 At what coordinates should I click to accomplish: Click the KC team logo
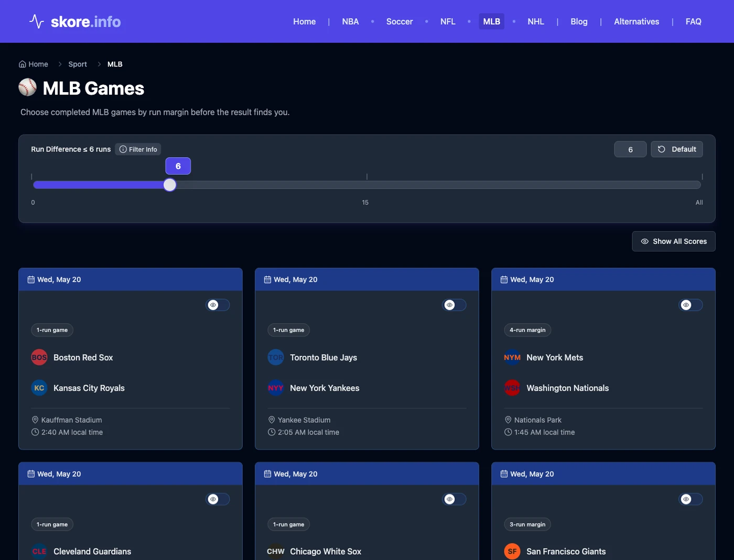click(39, 388)
